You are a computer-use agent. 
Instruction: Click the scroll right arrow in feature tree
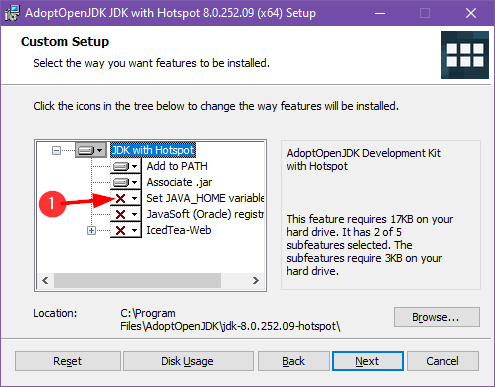point(256,280)
